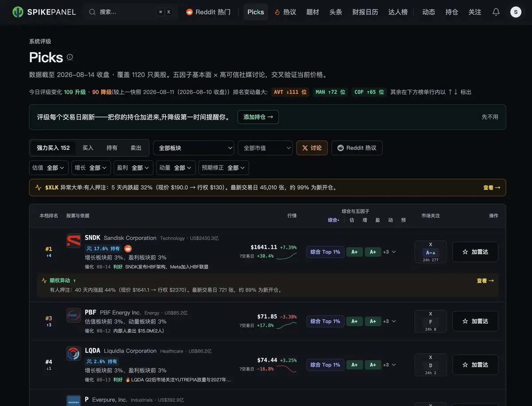
Task: Select the 买入 rating tab
Action: [x=88, y=148]
